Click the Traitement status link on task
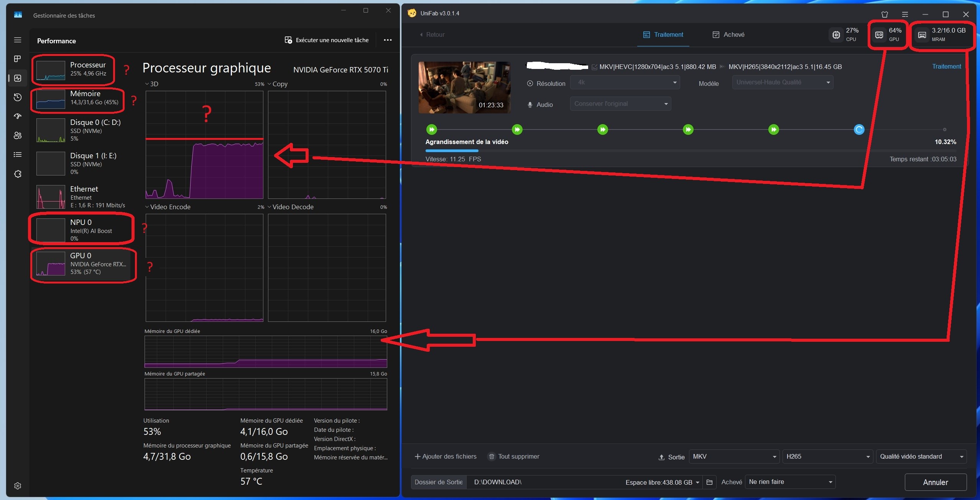Screen dimensions: 980x500 946,66
